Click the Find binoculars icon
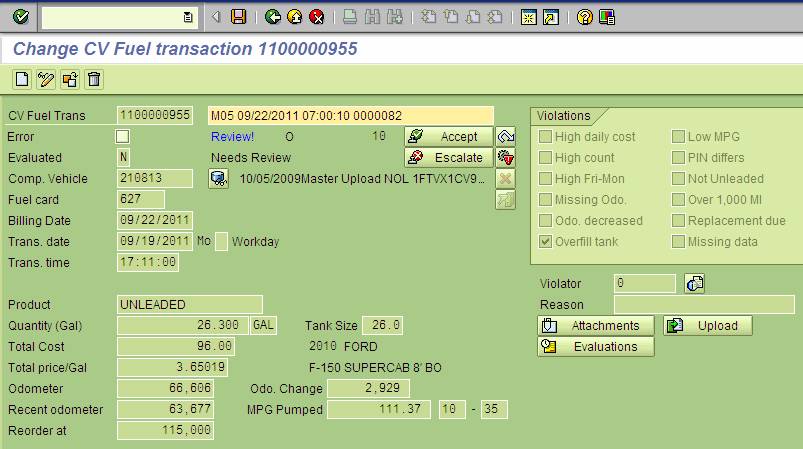Screen dimensions: 803x449 tap(372, 17)
